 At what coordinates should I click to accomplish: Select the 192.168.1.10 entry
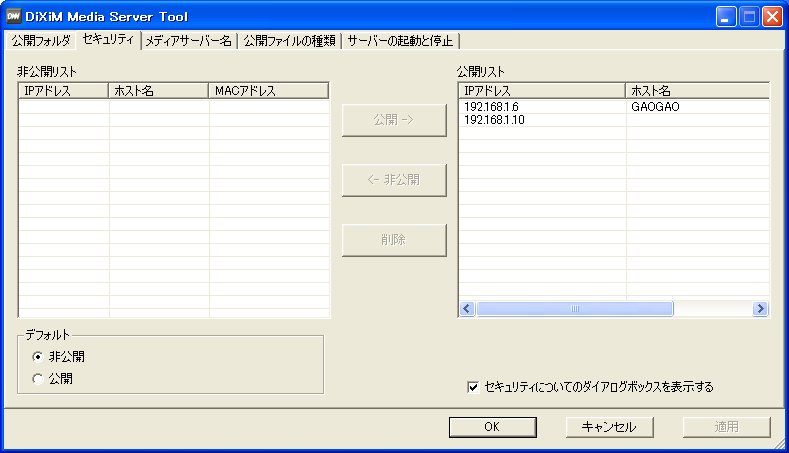click(614, 120)
